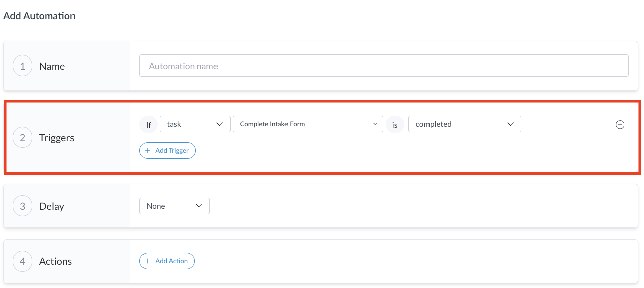Viewport: 644px width, 288px height.
Task: Select the "Delay" section label
Action: (52, 206)
